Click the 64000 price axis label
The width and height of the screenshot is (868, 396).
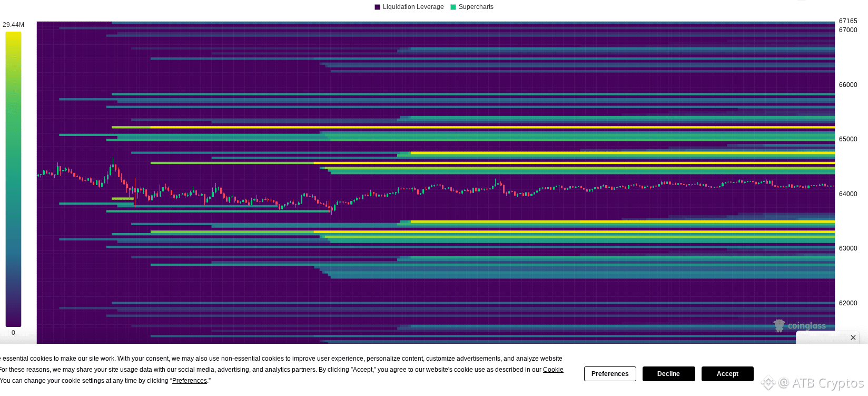(x=848, y=194)
